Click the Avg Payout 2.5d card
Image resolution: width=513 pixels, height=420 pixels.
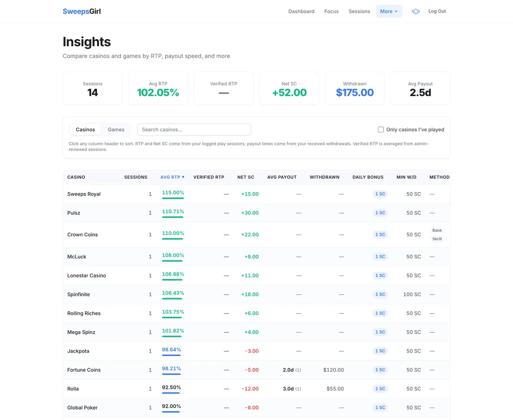[x=420, y=88]
